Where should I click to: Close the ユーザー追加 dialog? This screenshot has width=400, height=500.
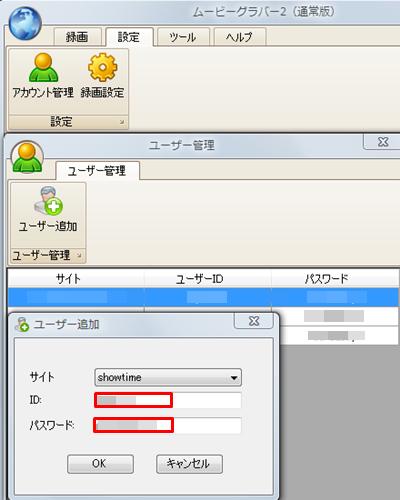tap(254, 321)
